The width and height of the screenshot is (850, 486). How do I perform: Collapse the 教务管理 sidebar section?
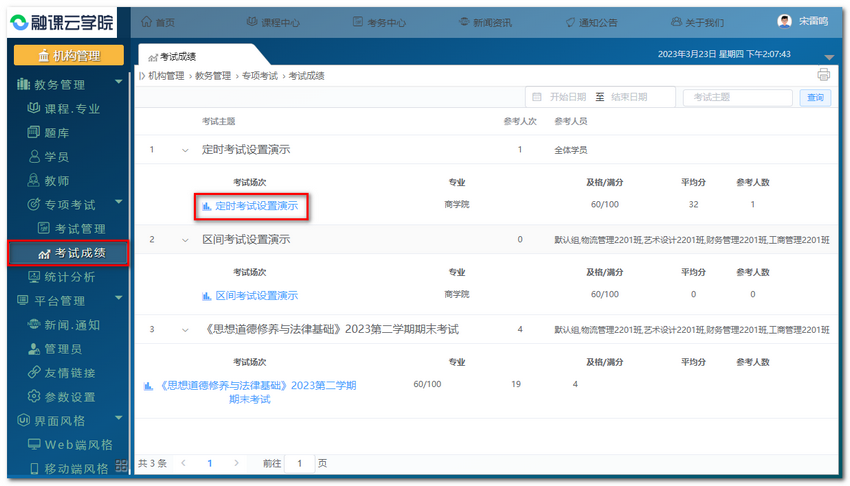pyautogui.click(x=119, y=83)
